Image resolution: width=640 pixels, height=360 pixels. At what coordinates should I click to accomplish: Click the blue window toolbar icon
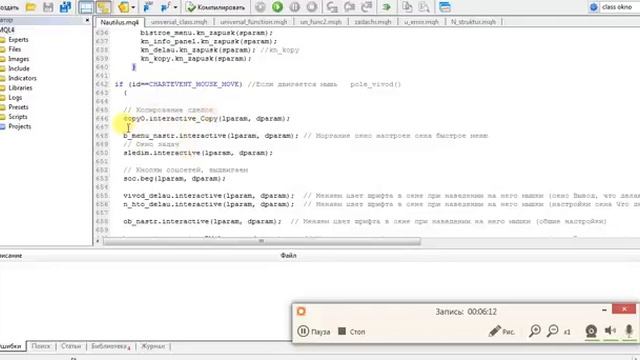point(445,7)
